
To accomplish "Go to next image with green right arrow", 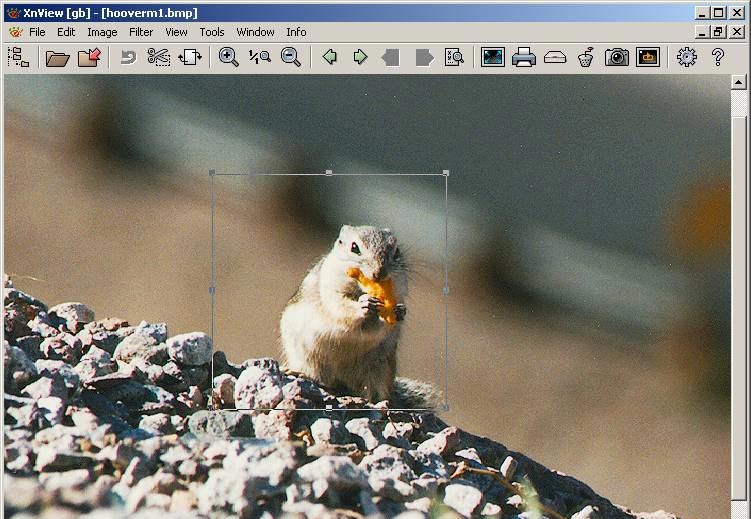I will pos(360,57).
